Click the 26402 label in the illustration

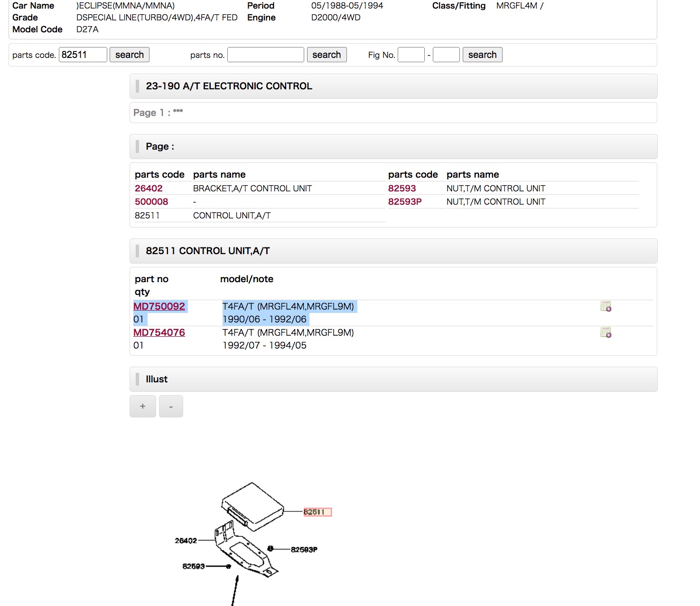coord(186,540)
